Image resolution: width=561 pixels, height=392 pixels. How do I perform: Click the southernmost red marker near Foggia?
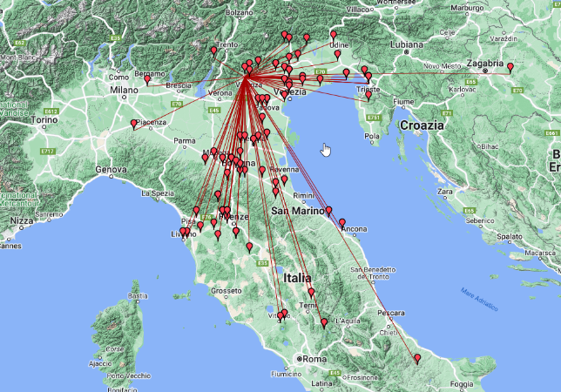pos(417,359)
